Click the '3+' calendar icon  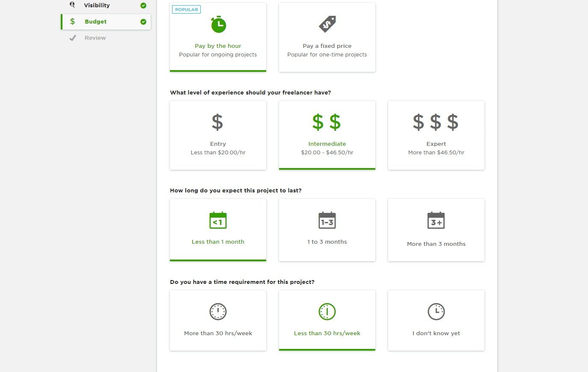436,220
